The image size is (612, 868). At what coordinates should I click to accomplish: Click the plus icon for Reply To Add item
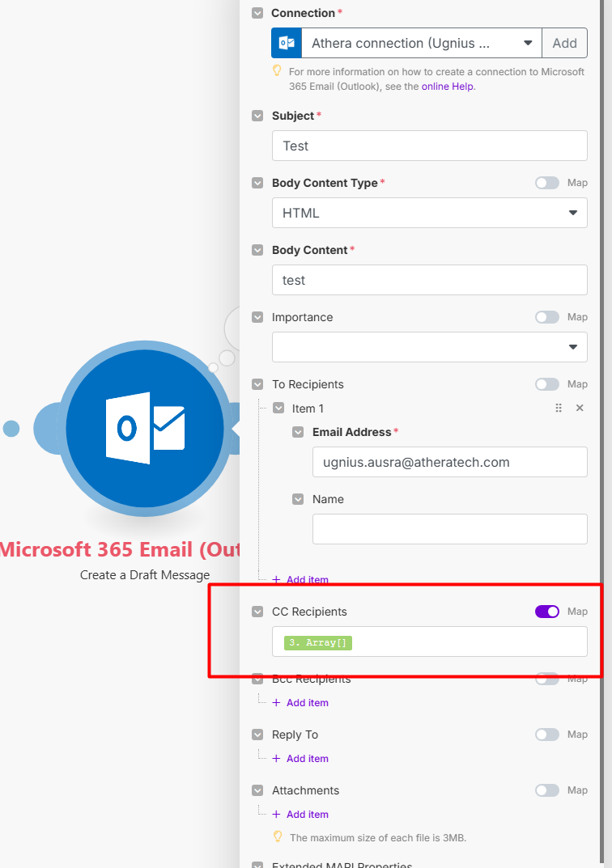[276, 759]
